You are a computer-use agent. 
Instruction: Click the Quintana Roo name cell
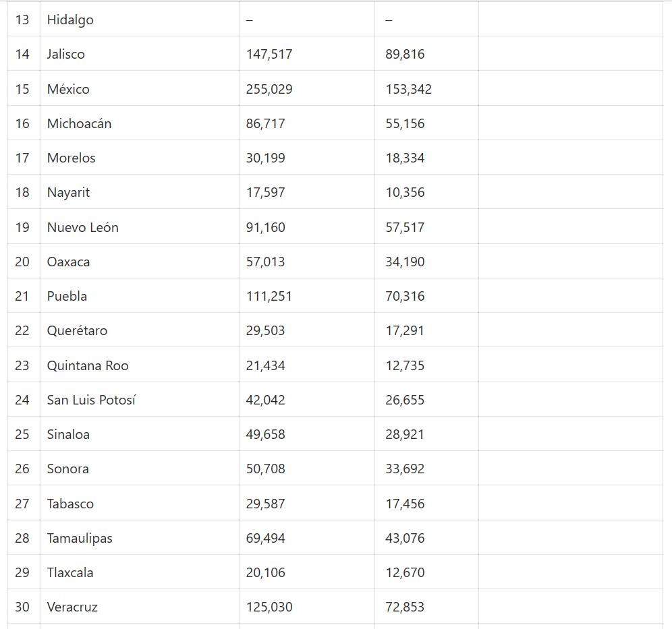point(88,365)
